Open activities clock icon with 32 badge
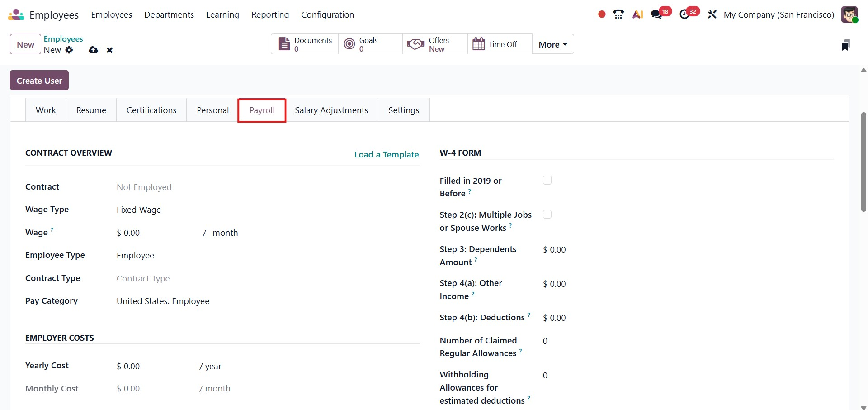Viewport: 868px width, 410px height. click(684, 14)
